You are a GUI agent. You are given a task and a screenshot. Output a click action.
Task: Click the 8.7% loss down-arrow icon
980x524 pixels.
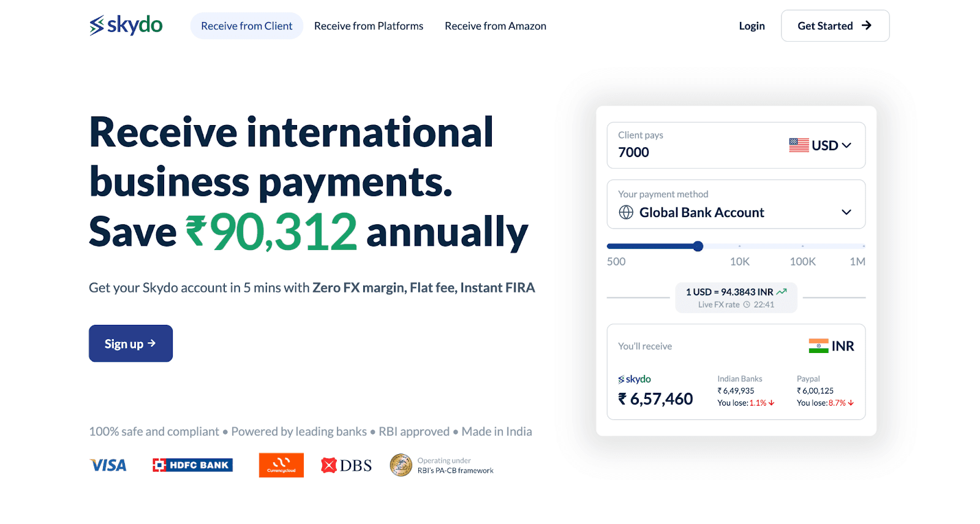point(851,403)
